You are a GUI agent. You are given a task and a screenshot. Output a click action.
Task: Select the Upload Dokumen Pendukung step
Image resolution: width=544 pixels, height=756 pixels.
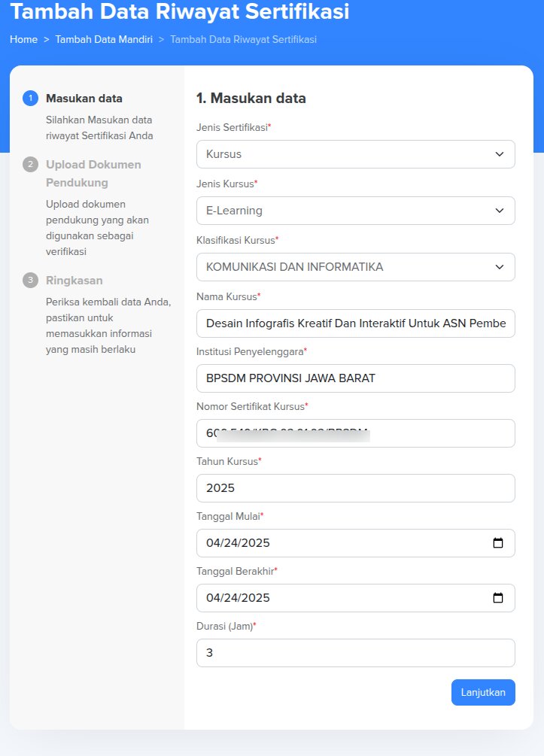coord(93,173)
